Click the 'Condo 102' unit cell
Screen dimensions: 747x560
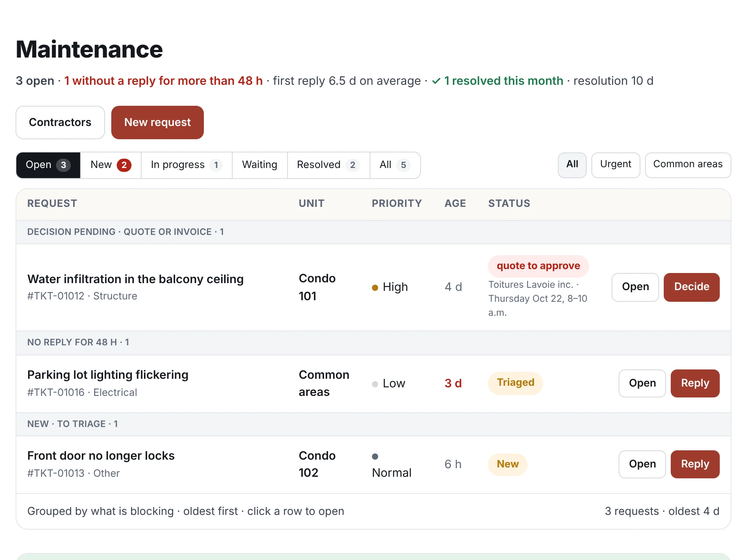[317, 464]
